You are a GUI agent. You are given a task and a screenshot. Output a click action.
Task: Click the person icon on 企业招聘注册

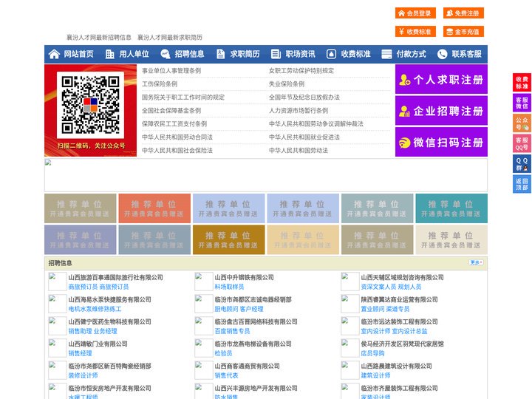404,111
